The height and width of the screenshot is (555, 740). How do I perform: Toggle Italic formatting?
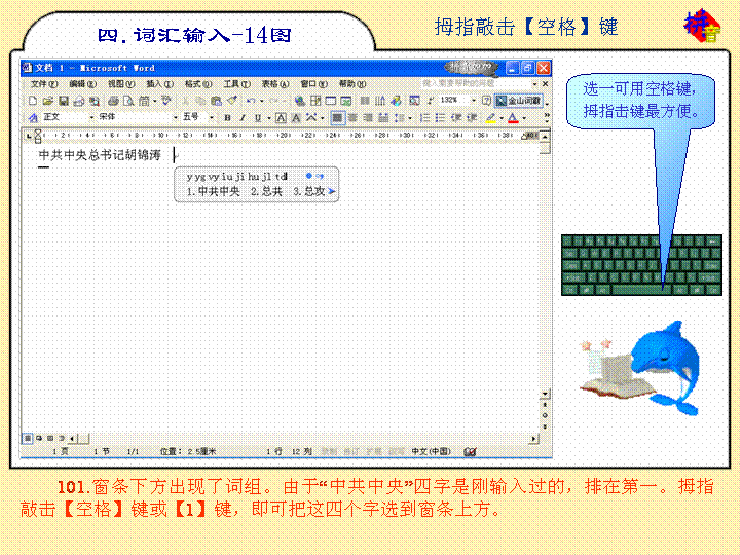[241, 117]
